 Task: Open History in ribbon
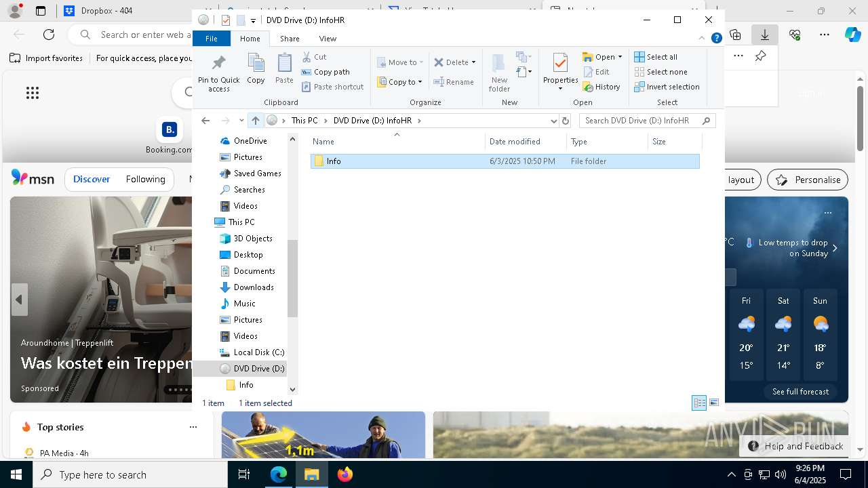601,87
